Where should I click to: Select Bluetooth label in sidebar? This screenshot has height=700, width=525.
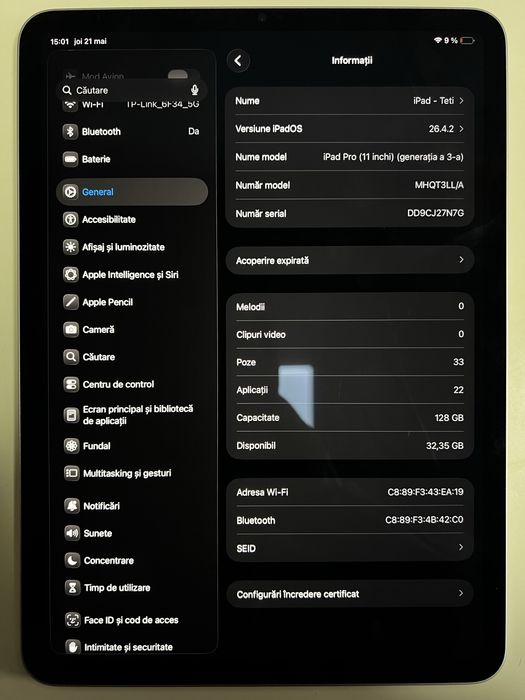(101, 132)
